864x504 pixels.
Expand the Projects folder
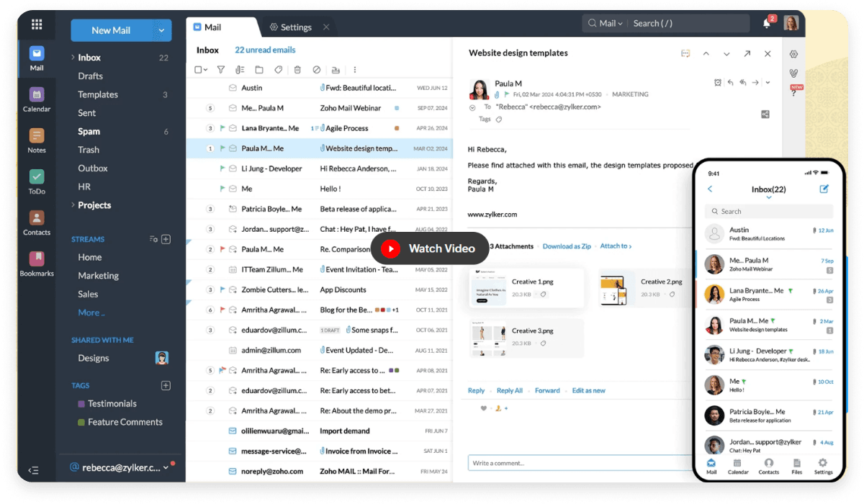(73, 204)
